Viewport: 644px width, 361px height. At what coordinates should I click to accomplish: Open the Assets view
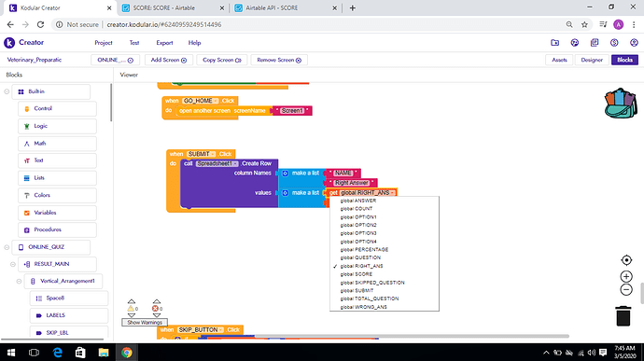click(x=559, y=60)
